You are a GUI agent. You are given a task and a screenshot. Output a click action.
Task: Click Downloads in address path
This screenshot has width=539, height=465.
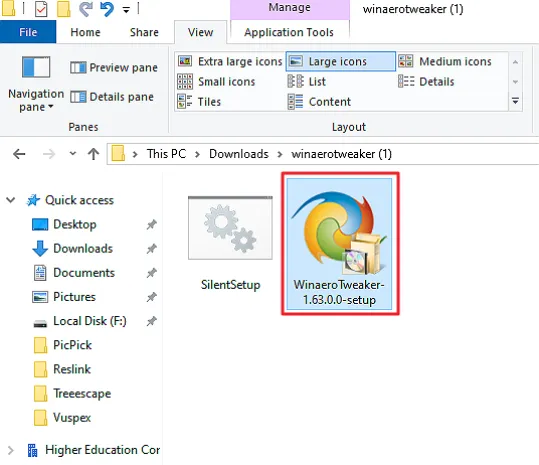239,154
